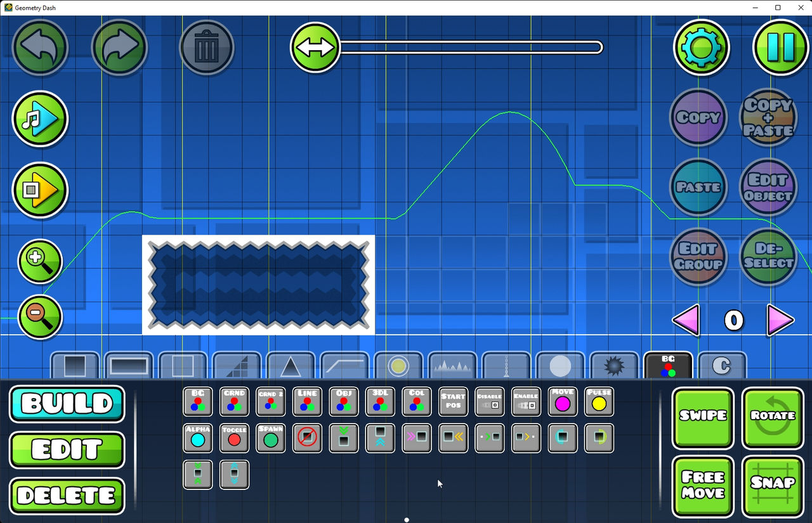The width and height of the screenshot is (812, 523).
Task: Select the yellow Pulse trigger
Action: coord(599,401)
